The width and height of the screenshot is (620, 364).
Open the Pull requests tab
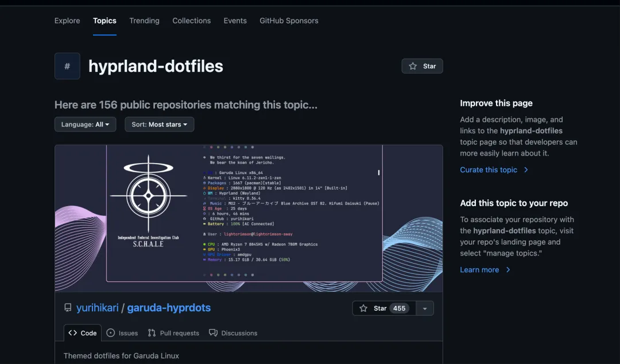(173, 333)
